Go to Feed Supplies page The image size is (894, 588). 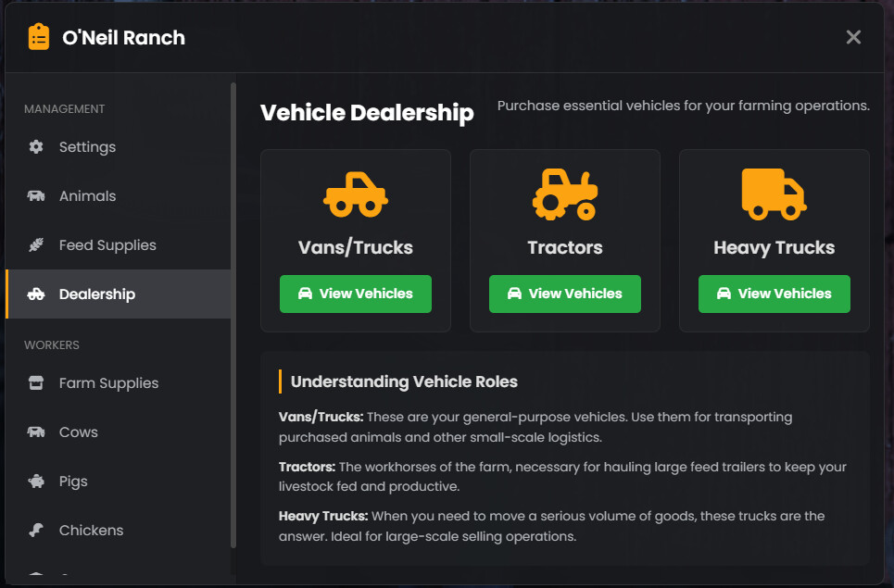tap(107, 245)
